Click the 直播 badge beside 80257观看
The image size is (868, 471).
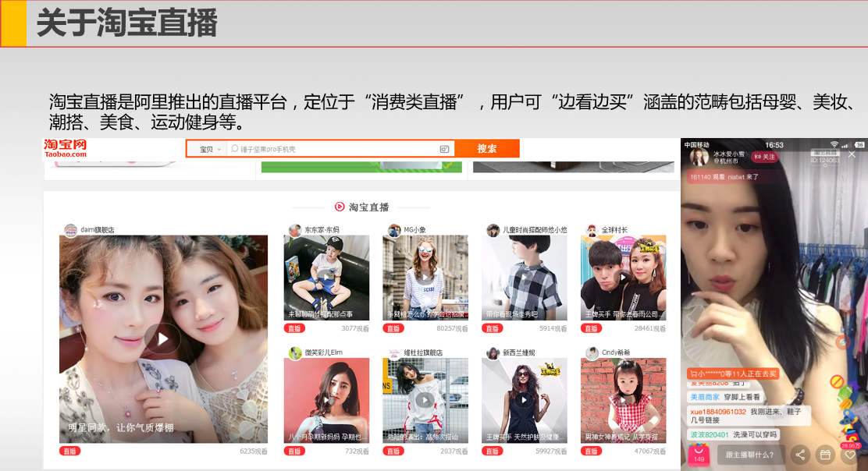pos(393,328)
